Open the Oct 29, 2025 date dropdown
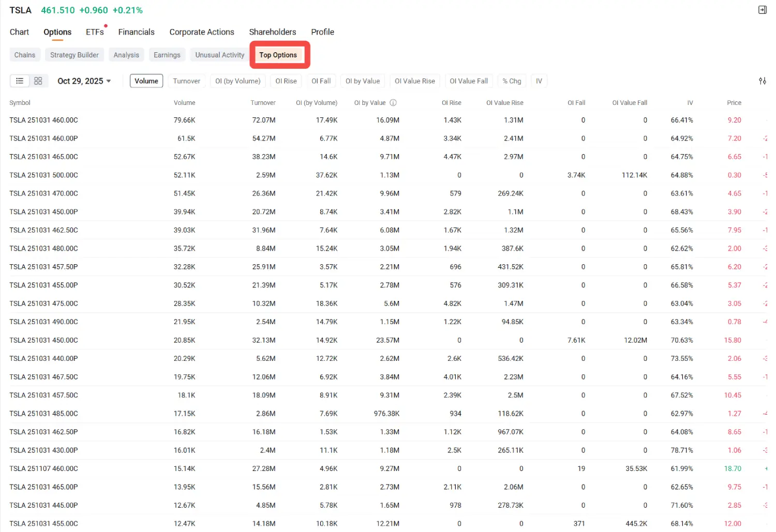The height and width of the screenshot is (532, 776). (x=84, y=81)
